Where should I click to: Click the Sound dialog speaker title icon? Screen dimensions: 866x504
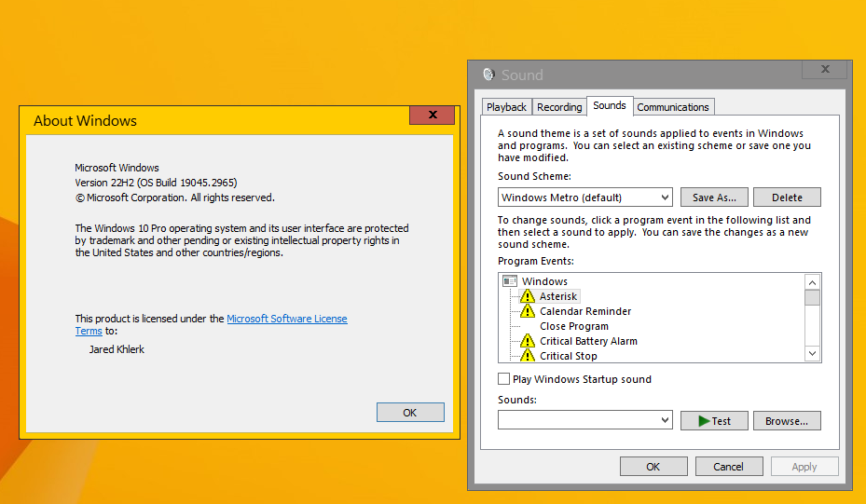(488, 75)
